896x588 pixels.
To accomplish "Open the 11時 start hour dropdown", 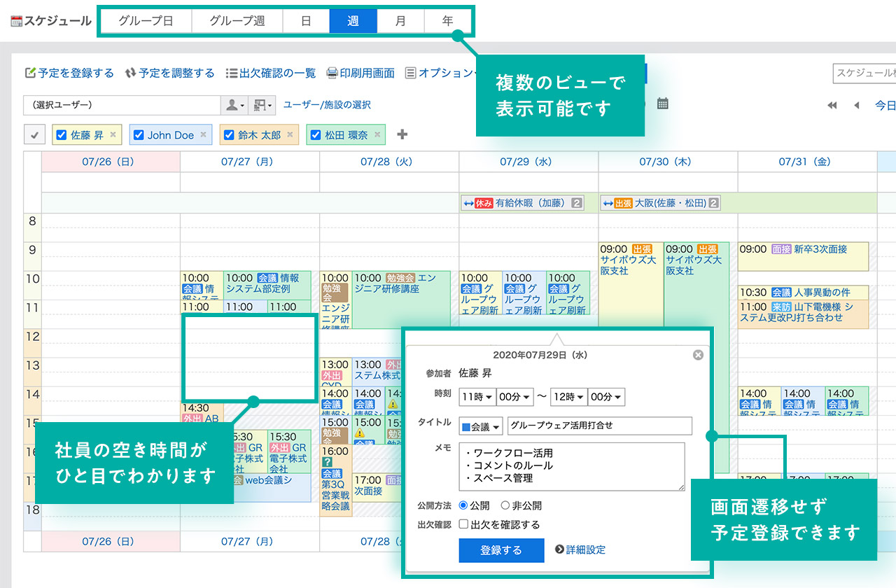I will 477,396.
